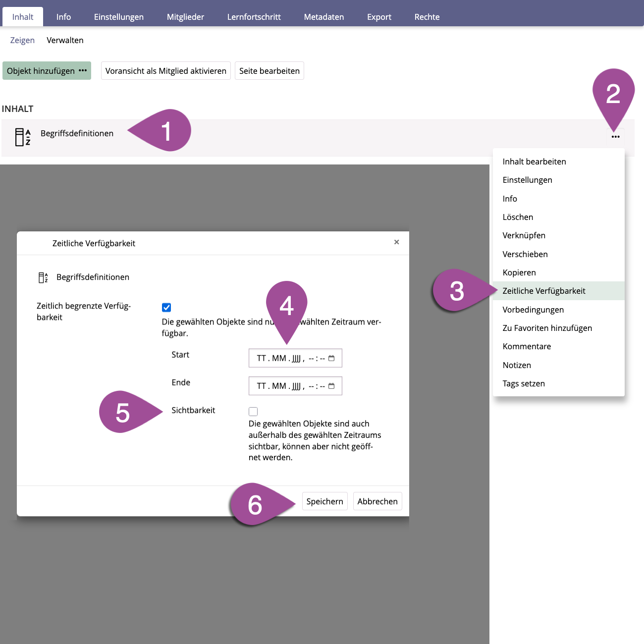Disable the Zeitlich begrenzte Verfügbarkeit checkbox
The width and height of the screenshot is (644, 644).
coord(166,308)
